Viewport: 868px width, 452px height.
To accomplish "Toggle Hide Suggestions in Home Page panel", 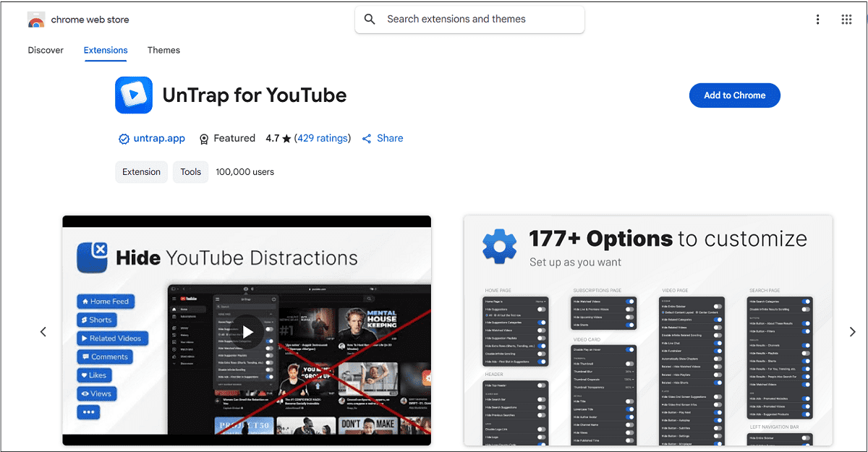I will click(541, 310).
